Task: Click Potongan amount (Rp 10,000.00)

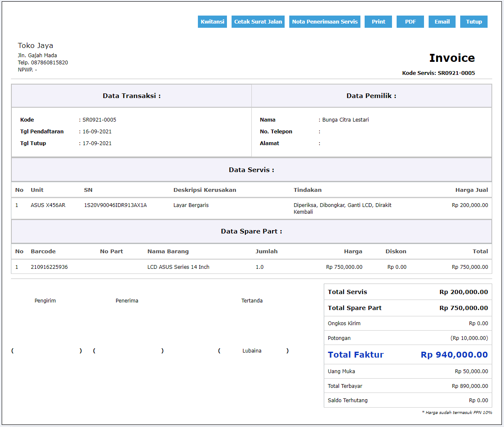Action: (x=469, y=338)
